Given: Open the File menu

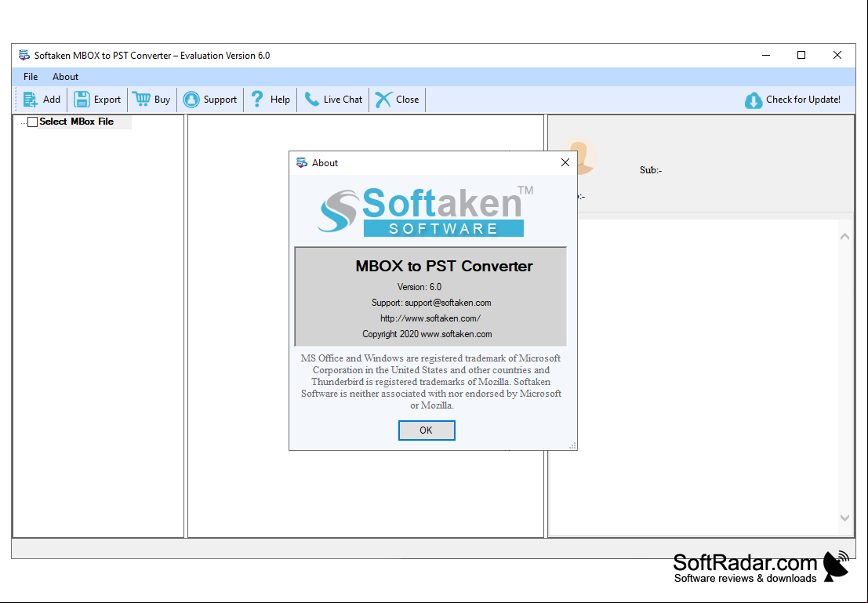Looking at the screenshot, I should (x=31, y=77).
